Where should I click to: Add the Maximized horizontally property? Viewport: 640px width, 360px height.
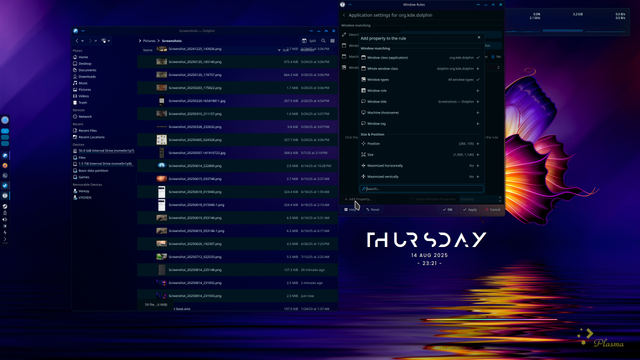click(478, 166)
